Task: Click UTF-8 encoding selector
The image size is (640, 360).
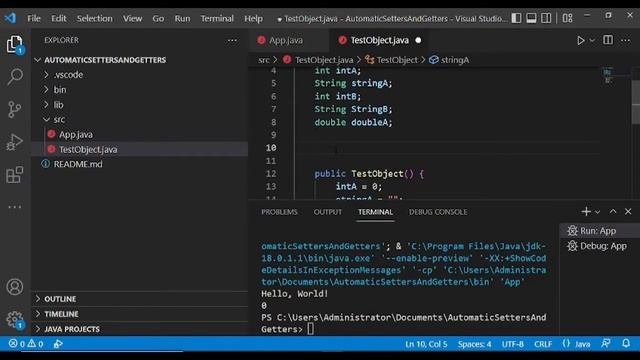Action: pyautogui.click(x=513, y=344)
